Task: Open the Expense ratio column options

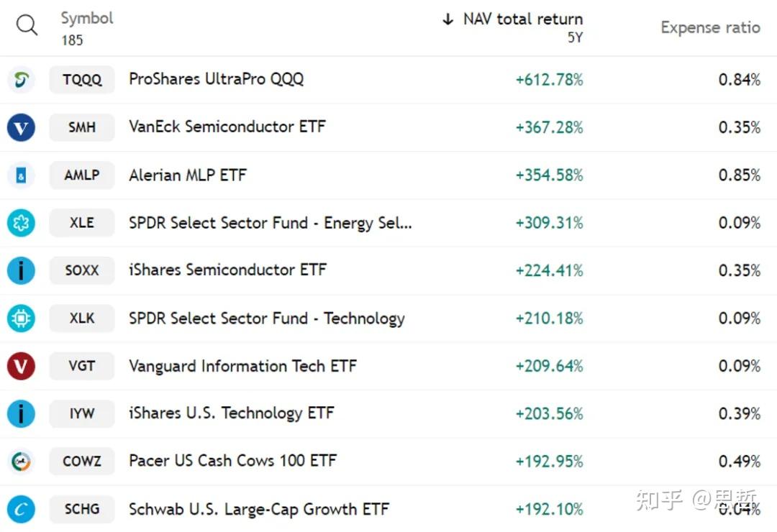Action: [711, 27]
